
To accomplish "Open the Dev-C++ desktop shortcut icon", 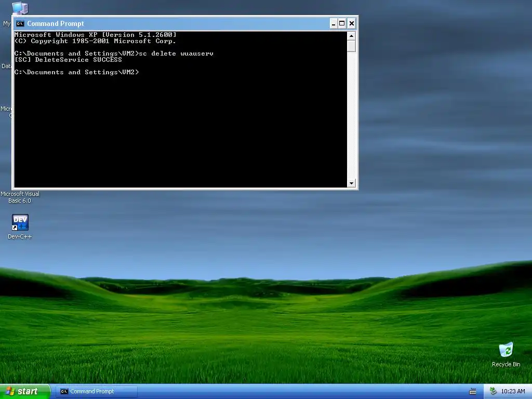I will click(x=20, y=222).
